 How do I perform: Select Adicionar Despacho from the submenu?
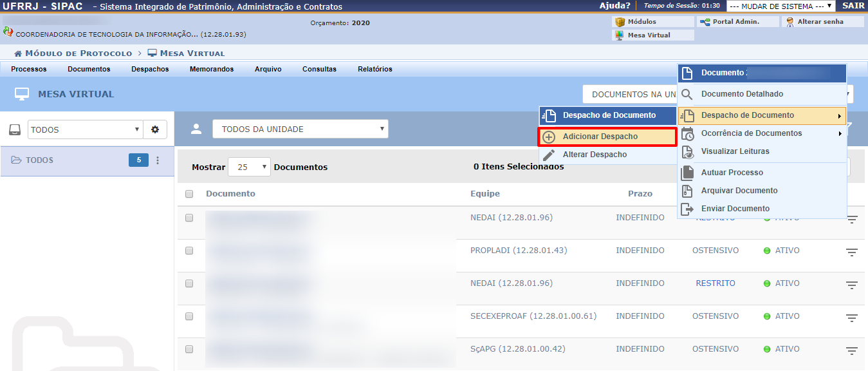point(600,137)
